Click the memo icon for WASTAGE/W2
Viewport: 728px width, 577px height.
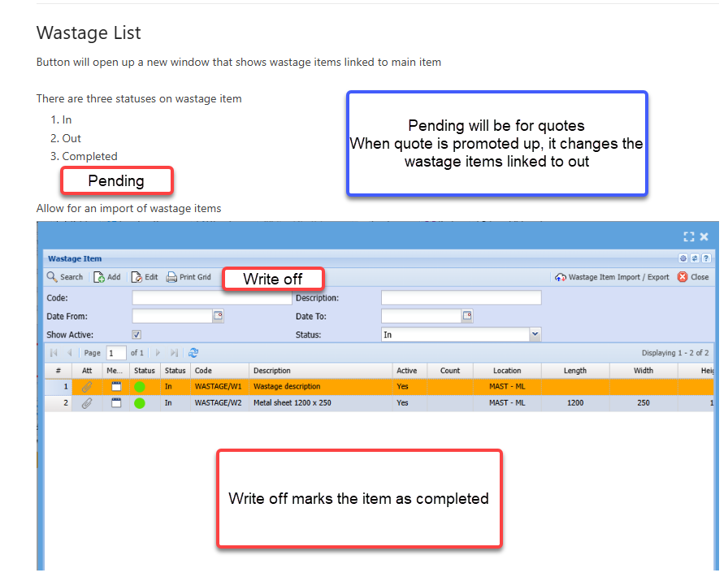(x=116, y=403)
